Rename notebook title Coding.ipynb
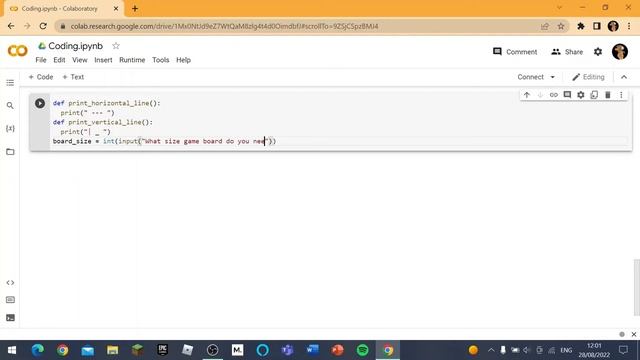This screenshot has height=360, width=640. (x=76, y=46)
